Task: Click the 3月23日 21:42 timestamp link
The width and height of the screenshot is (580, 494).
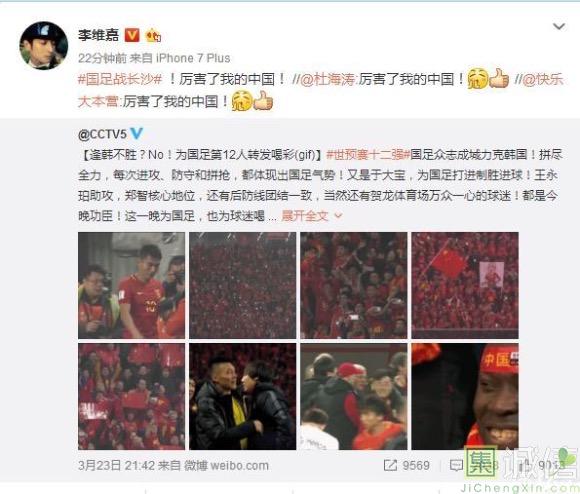Action: [116, 466]
